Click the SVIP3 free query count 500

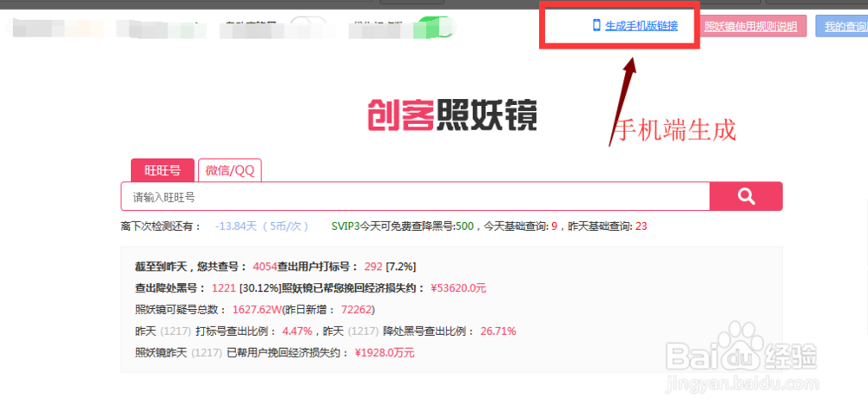click(464, 227)
